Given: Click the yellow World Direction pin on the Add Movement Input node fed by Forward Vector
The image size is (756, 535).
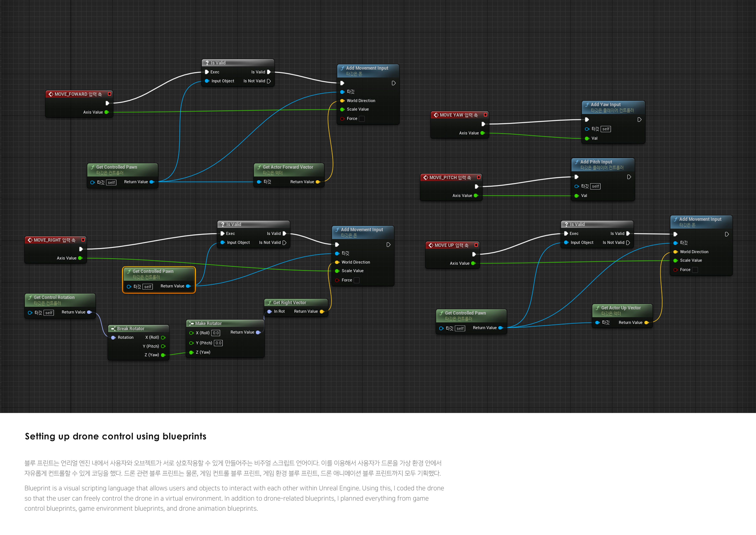Looking at the screenshot, I should pyautogui.click(x=342, y=100).
